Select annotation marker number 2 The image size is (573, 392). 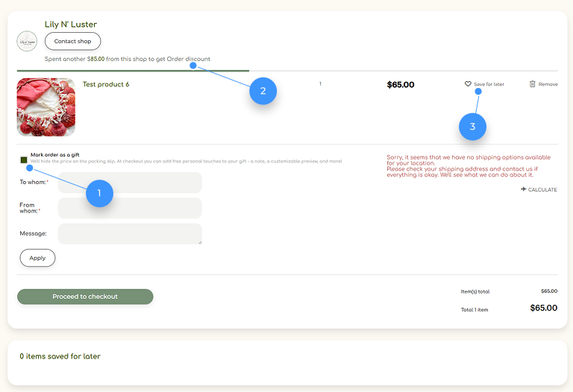pos(263,91)
